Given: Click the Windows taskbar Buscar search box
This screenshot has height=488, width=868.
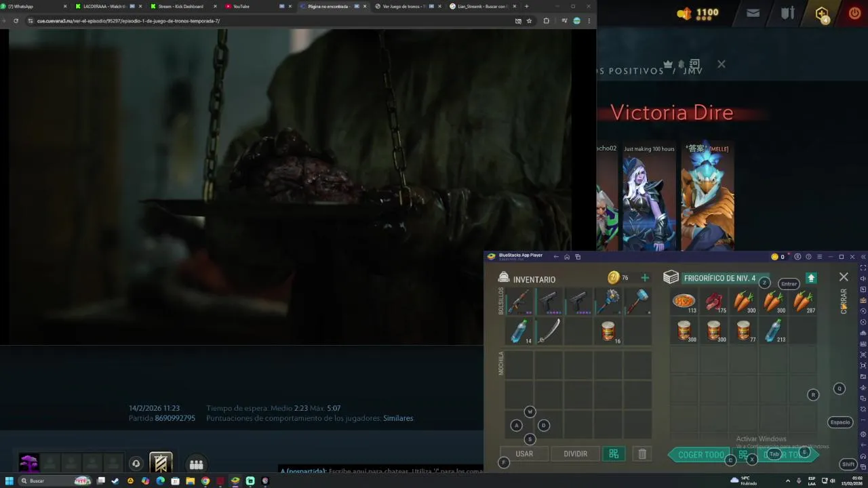Looking at the screenshot, I should pyautogui.click(x=56, y=481).
